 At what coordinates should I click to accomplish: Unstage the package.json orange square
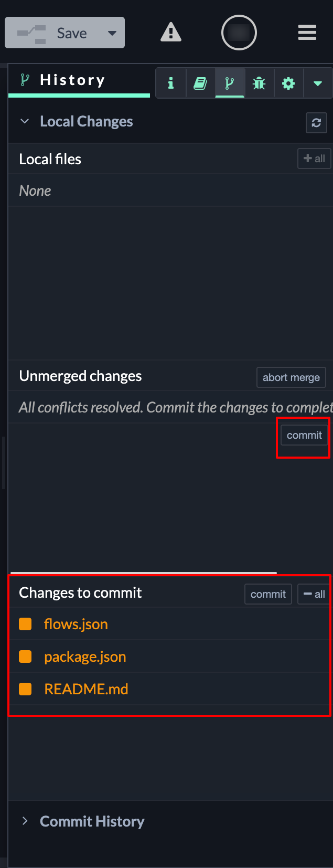[25, 657]
